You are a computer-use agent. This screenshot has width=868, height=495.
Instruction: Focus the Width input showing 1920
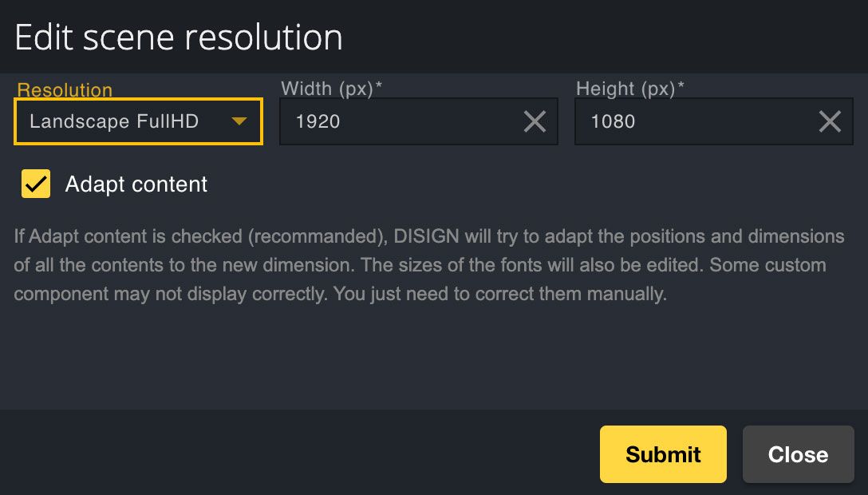[399, 121]
